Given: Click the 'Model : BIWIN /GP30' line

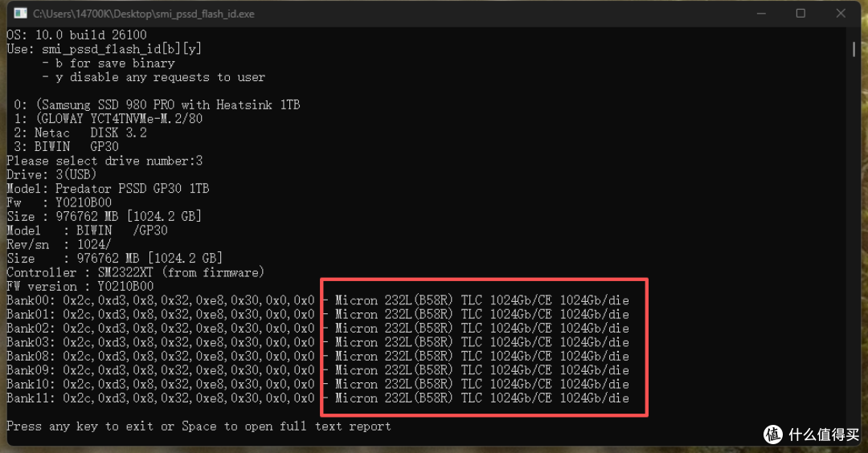Looking at the screenshot, I should click(87, 230).
